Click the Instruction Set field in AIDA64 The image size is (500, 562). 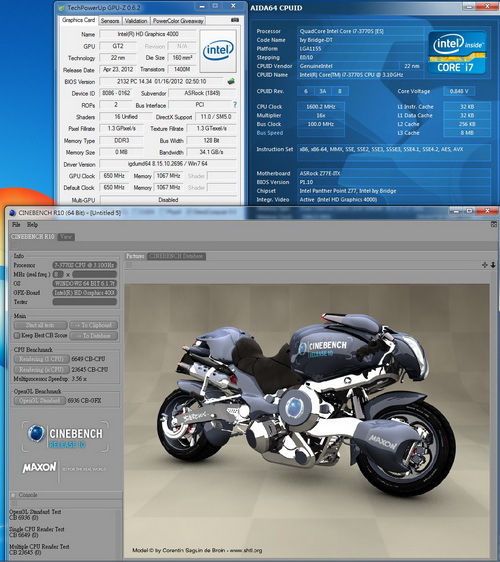pyautogui.click(x=394, y=152)
